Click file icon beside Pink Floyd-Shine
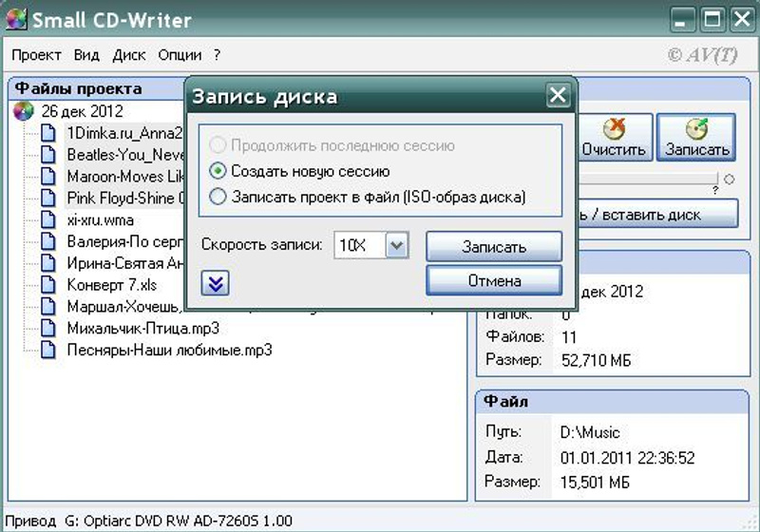 point(48,199)
